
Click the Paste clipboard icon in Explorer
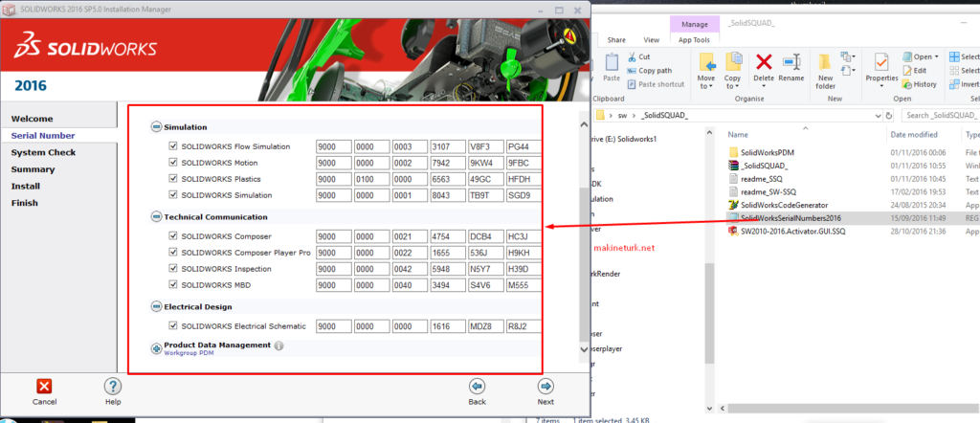pyautogui.click(x=612, y=62)
